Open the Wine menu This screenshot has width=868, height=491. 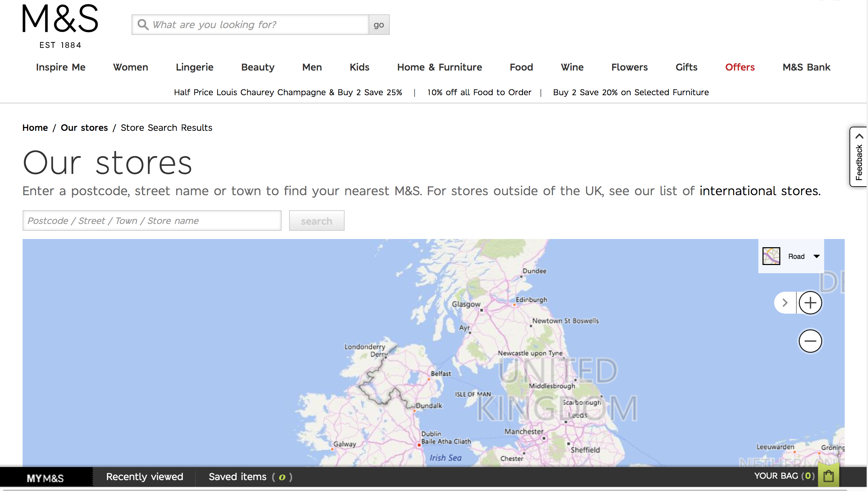coord(572,67)
